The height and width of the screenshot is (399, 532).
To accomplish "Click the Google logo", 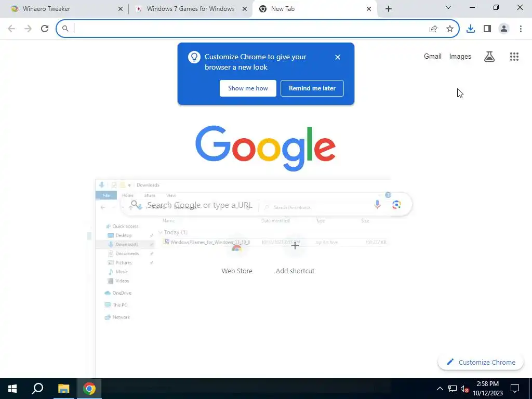I will point(265,148).
